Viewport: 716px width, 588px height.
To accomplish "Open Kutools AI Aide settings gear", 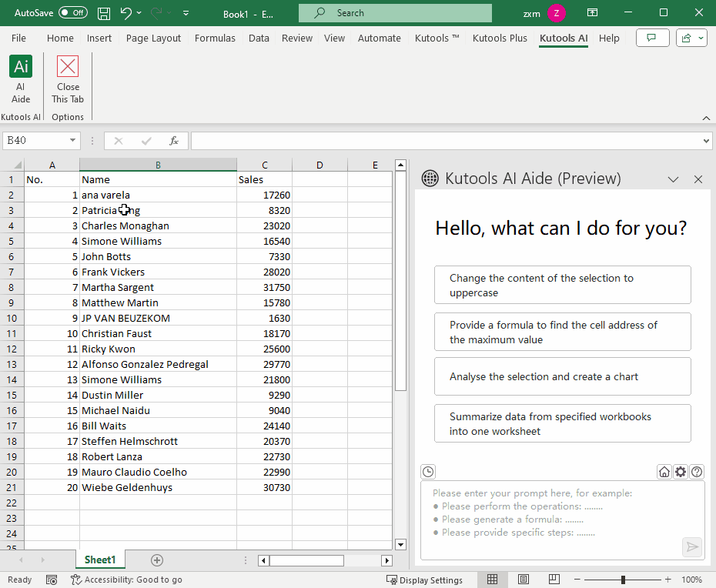I will (681, 472).
